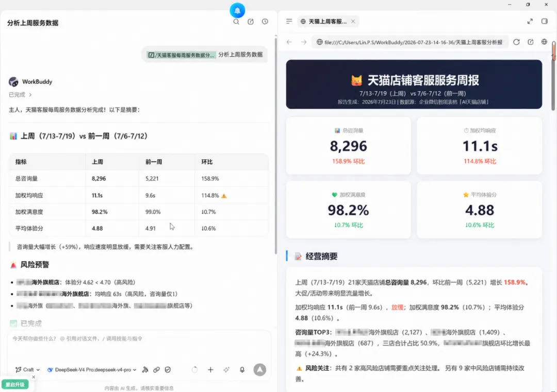Click the blue notification bell icon
This screenshot has width=557, height=392.
(x=237, y=10)
